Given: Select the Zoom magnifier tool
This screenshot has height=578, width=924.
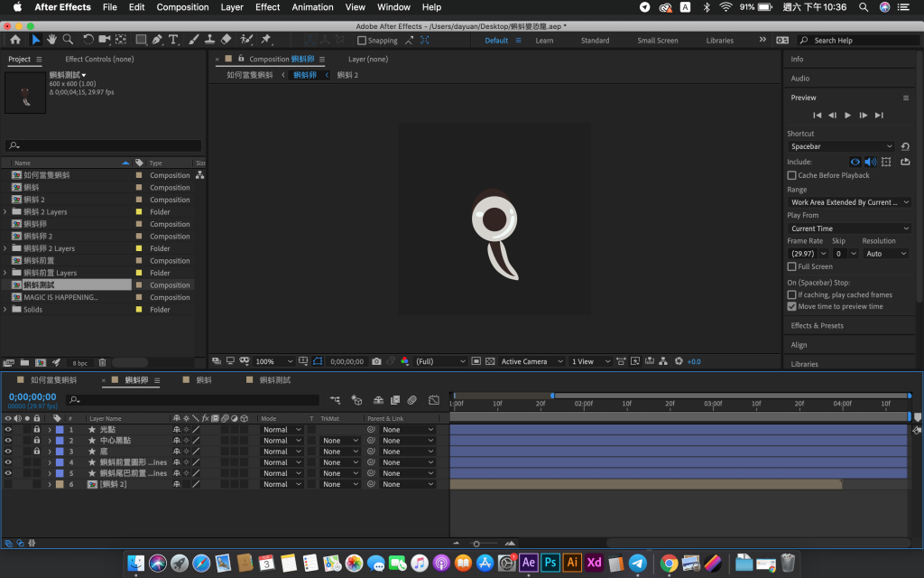Looking at the screenshot, I should pyautogui.click(x=68, y=40).
